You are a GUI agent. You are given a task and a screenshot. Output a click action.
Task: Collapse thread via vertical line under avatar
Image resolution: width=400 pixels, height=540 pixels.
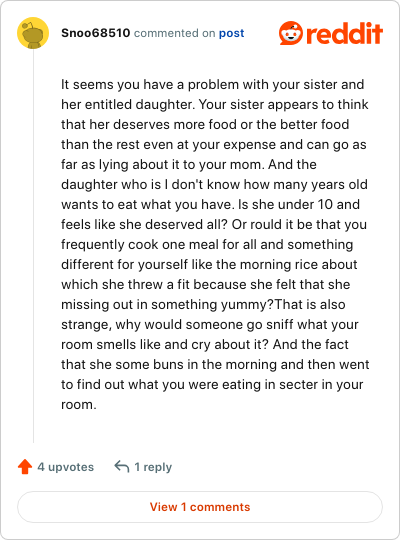point(33,246)
